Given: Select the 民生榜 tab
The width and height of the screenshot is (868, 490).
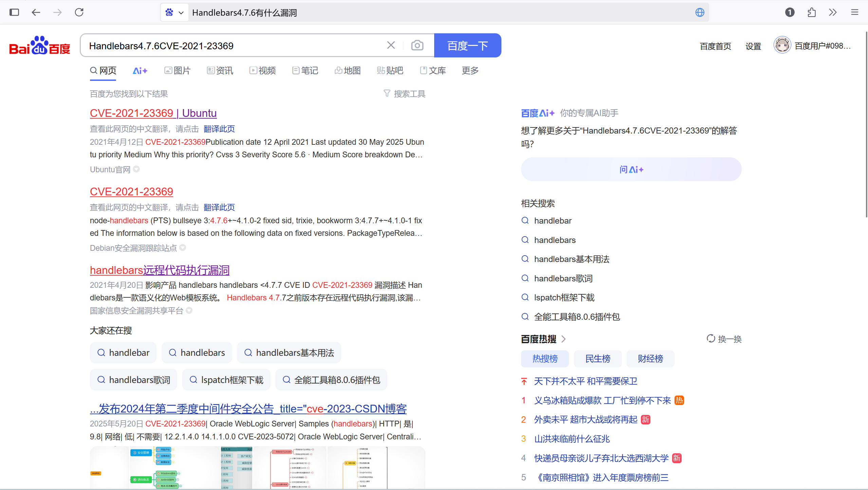Looking at the screenshot, I should coord(597,358).
